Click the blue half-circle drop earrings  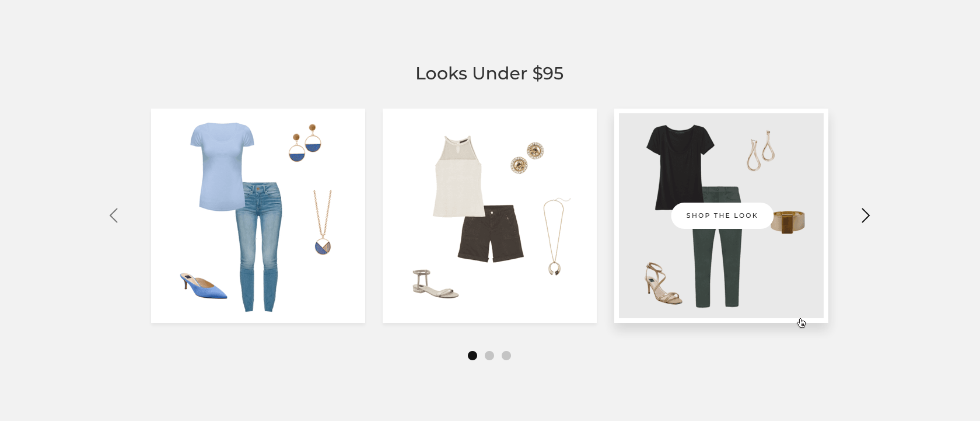point(306,142)
